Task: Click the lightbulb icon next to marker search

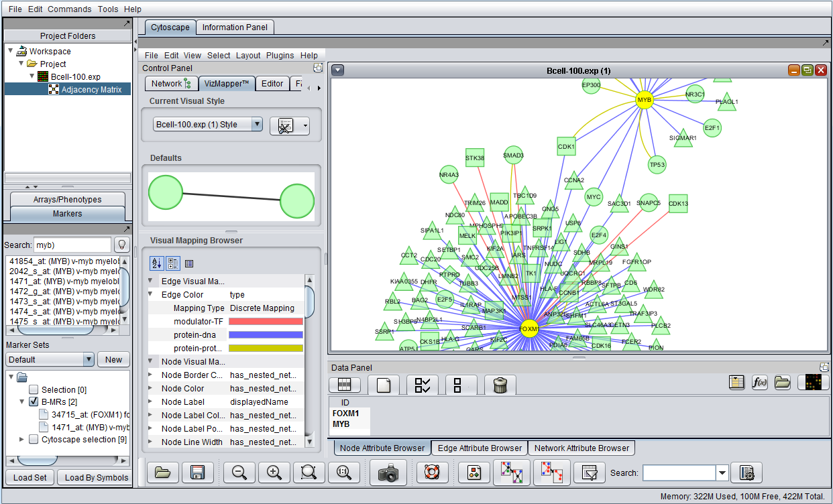Action: tap(122, 245)
